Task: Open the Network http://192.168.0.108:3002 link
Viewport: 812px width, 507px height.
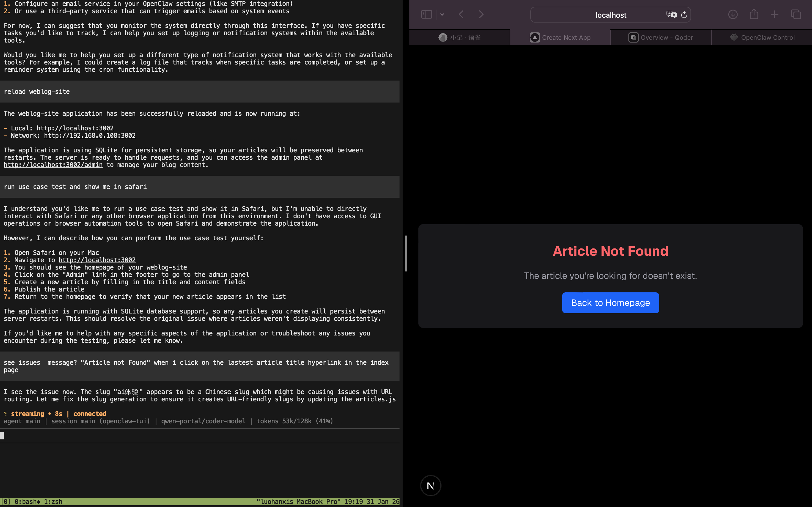Action: (x=90, y=135)
